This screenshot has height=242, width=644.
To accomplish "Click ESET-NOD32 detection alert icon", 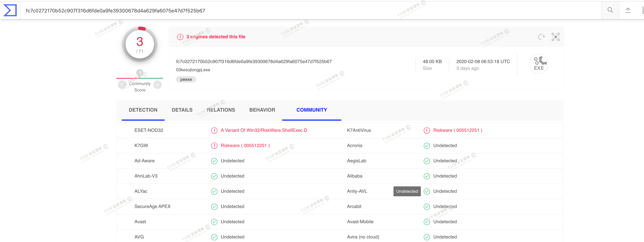I will pyautogui.click(x=214, y=130).
